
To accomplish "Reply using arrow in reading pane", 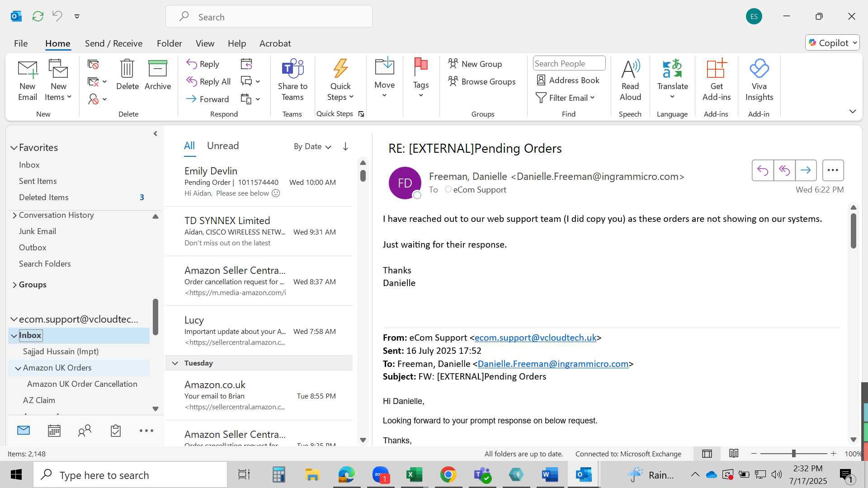I will point(763,170).
